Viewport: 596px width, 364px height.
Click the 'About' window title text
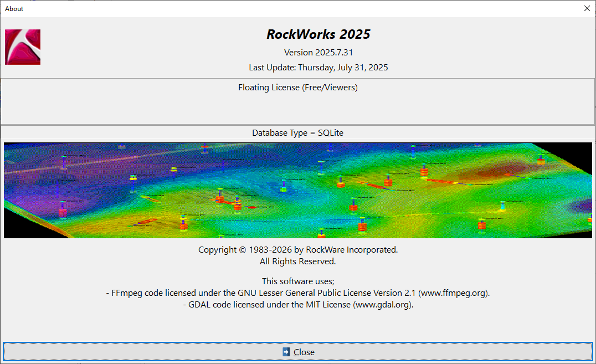14,9
